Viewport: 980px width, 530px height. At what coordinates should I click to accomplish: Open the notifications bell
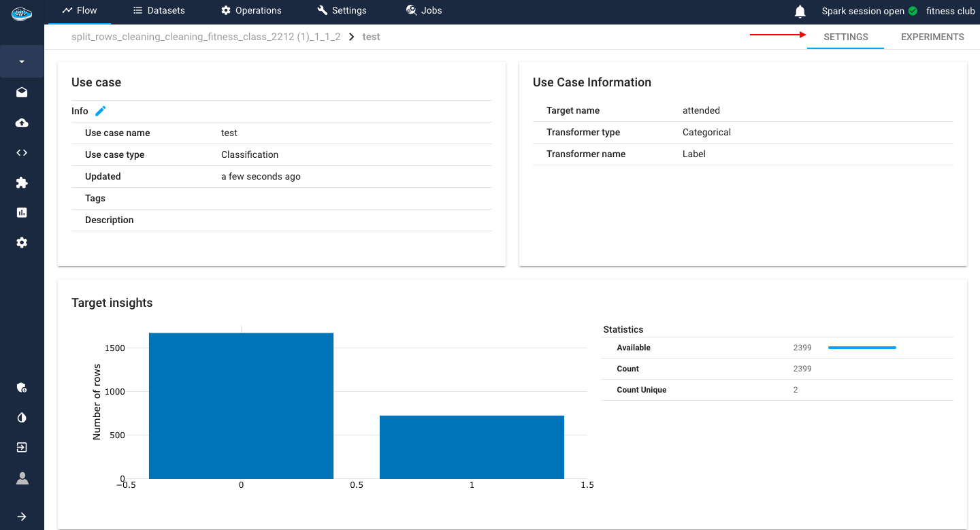[800, 12]
